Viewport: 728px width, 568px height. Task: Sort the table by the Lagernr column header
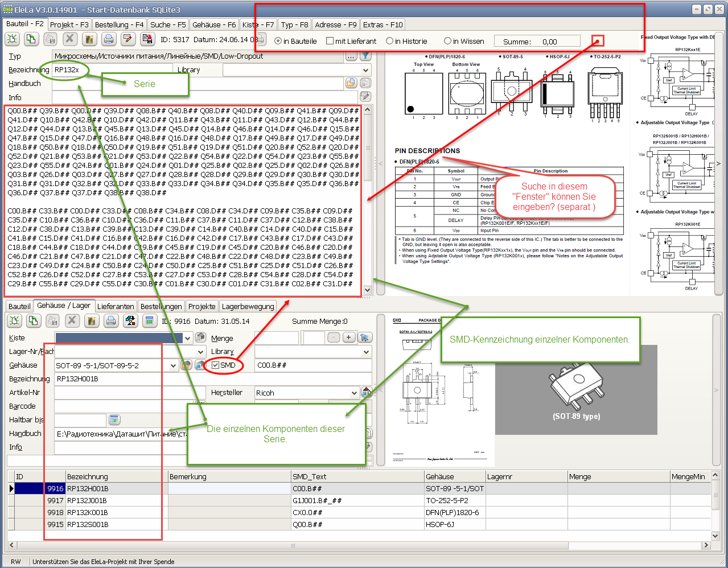point(527,476)
